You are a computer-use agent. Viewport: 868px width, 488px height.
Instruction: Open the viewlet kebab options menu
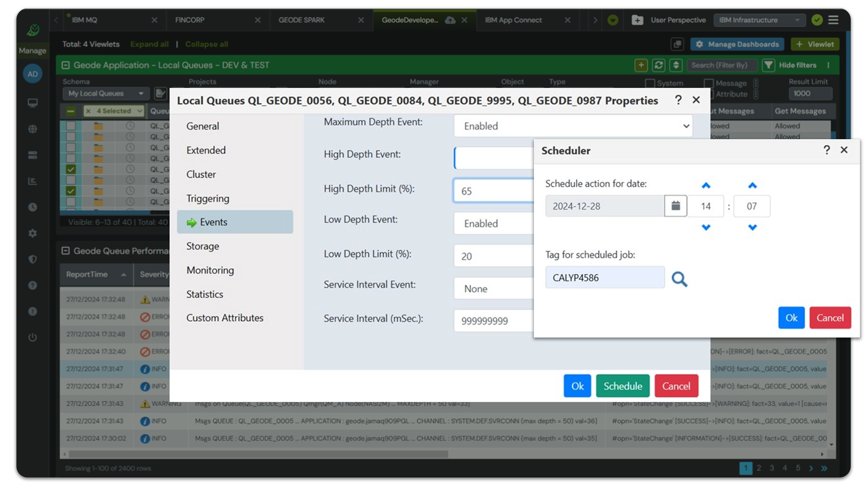[828, 65]
